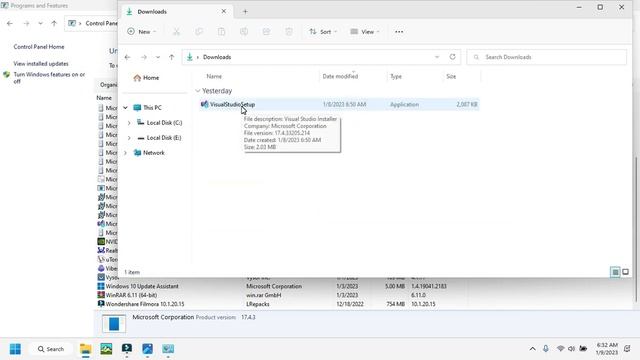This screenshot has height=360, width=640.
Task: Switch to large thumbnails view layout
Action: 626,272
